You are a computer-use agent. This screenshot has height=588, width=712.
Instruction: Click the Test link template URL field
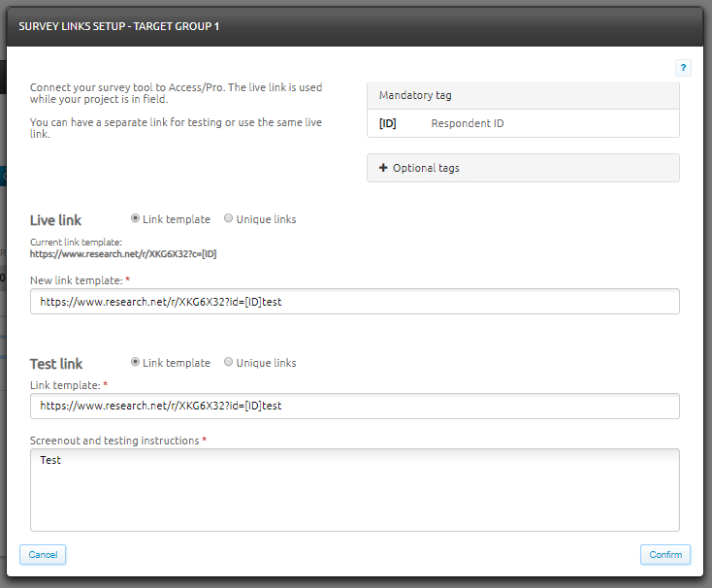point(354,406)
